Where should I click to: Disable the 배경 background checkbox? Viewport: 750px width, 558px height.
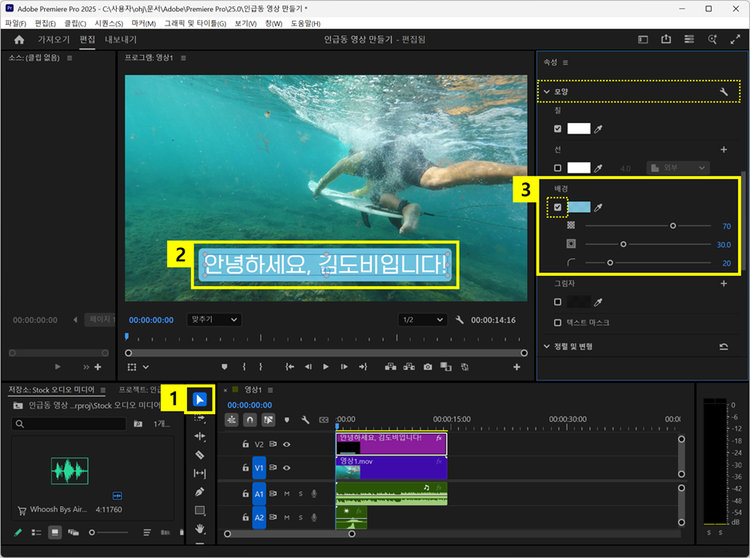point(558,207)
